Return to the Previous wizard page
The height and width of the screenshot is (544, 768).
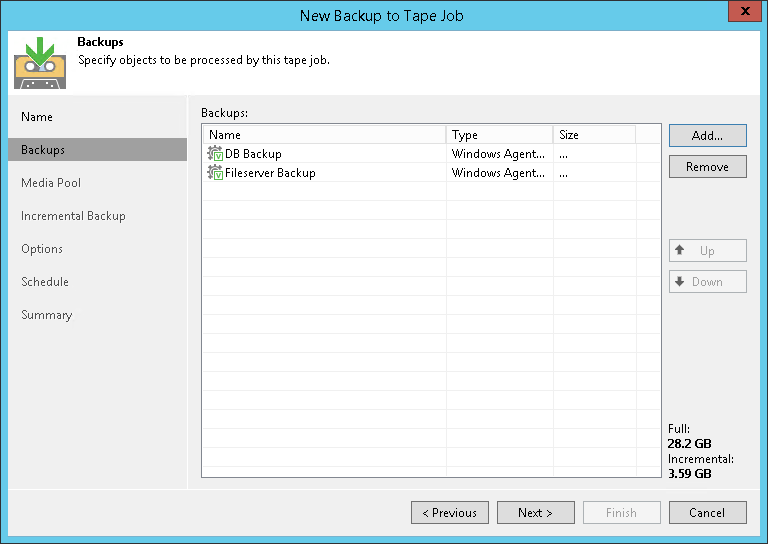click(x=450, y=513)
